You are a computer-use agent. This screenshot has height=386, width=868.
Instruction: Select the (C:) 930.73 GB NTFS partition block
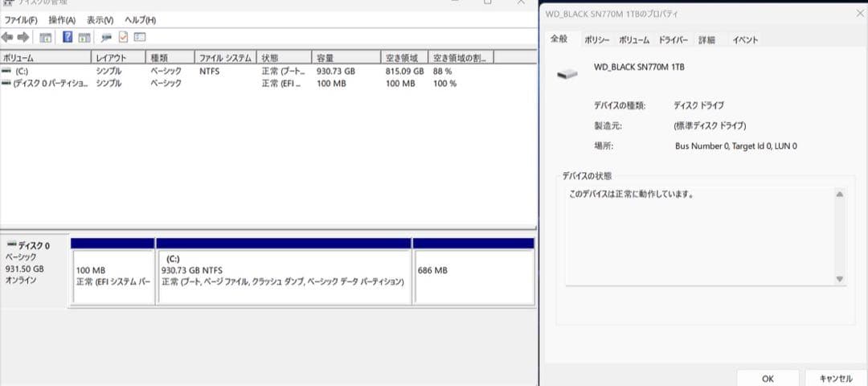click(x=284, y=277)
